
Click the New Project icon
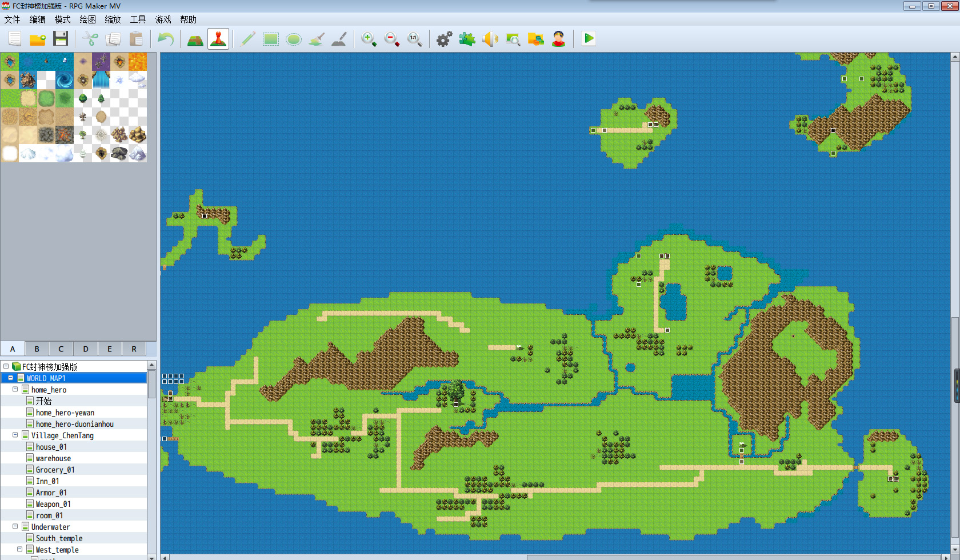point(15,39)
